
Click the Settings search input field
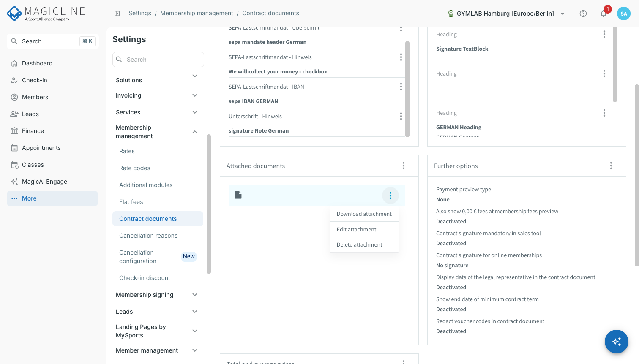tap(158, 60)
